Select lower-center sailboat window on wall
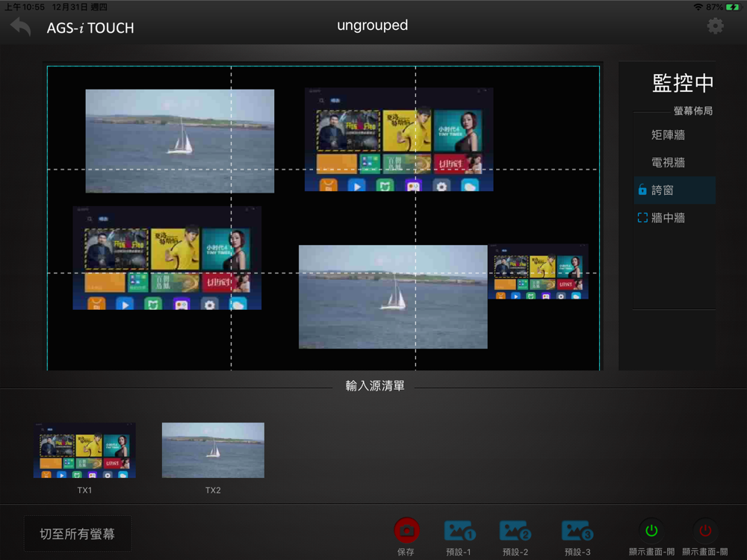 (393, 296)
